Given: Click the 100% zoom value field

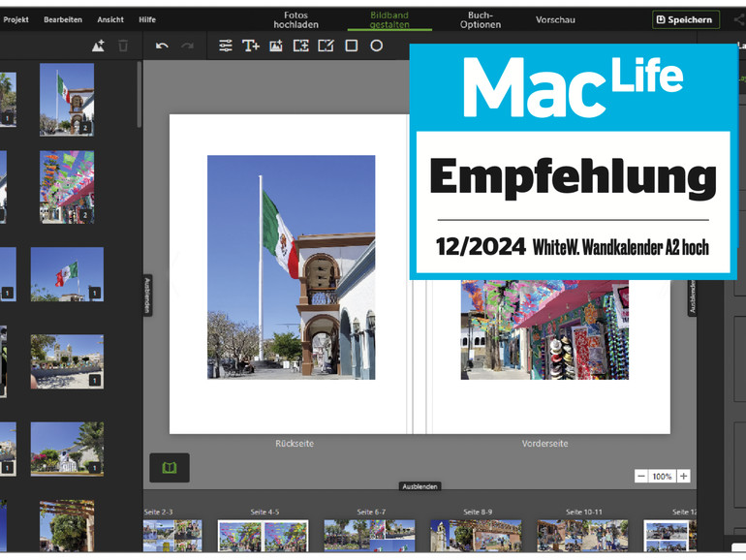Looking at the screenshot, I should [x=662, y=476].
